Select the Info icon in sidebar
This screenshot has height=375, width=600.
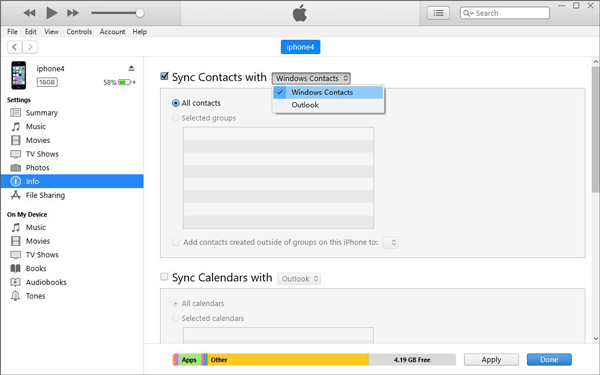pos(16,181)
